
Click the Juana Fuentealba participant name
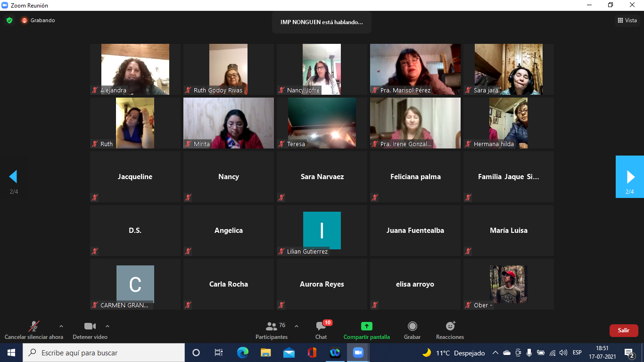[x=415, y=230]
